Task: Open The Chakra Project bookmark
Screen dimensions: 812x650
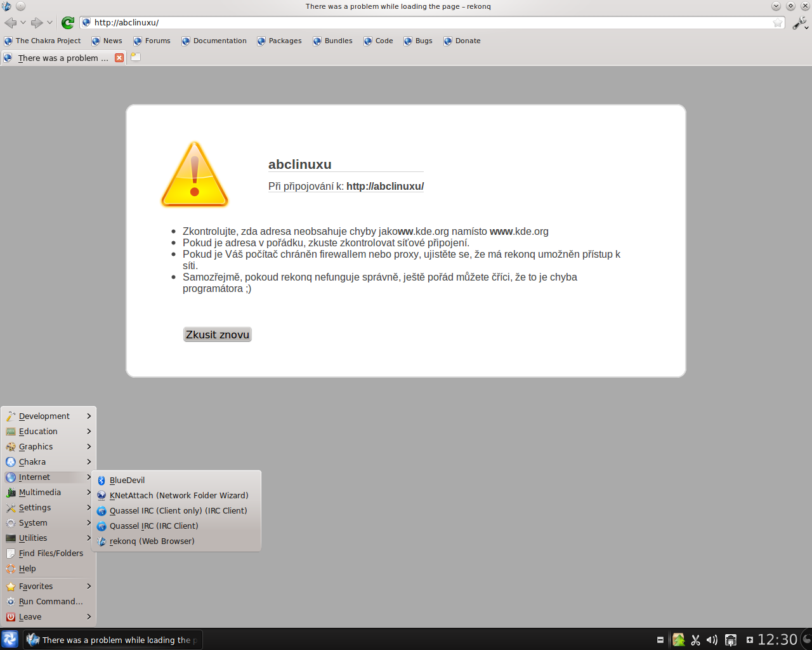Action: click(x=43, y=41)
